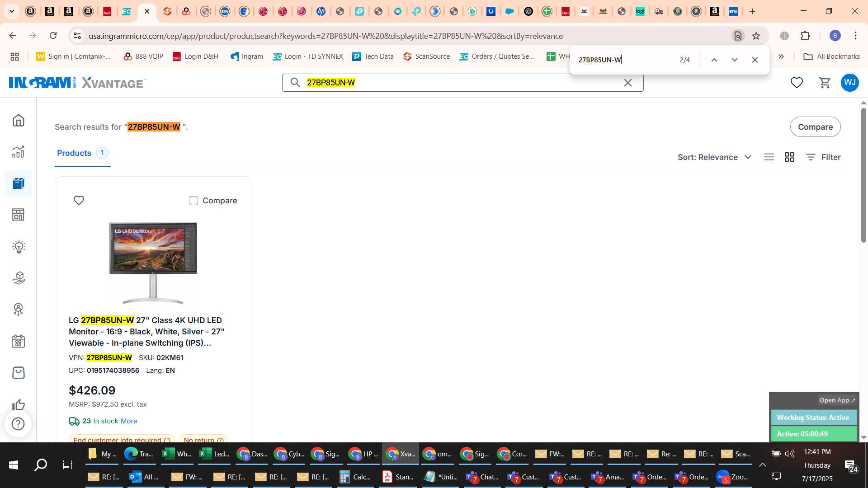The height and width of the screenshot is (488, 868).
Task: Focus the find-in-page text field
Action: coord(625,60)
